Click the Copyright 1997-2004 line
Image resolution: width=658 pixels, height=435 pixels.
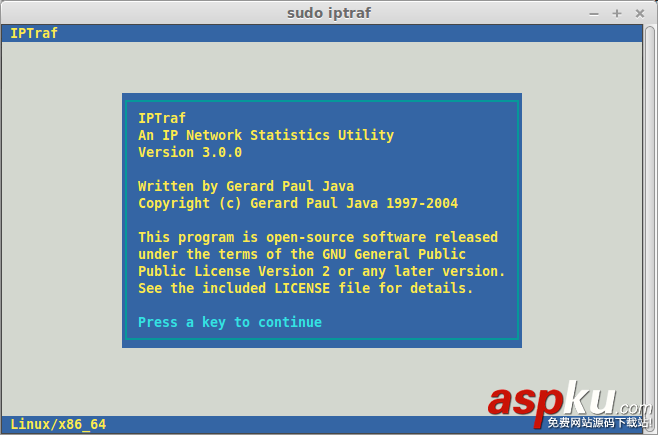298,203
